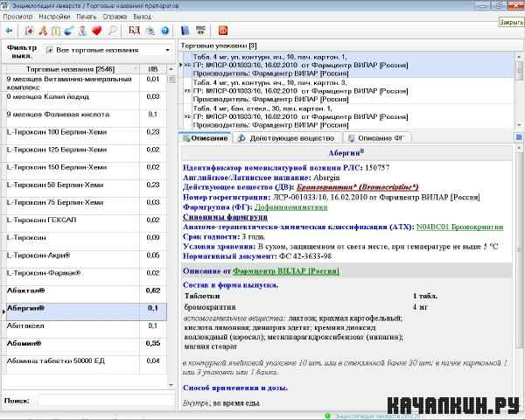The width and height of the screenshot is (525, 420).
Task: Open the Фармцентр ВИЛАР [Россия] description link
Action: 285,270
